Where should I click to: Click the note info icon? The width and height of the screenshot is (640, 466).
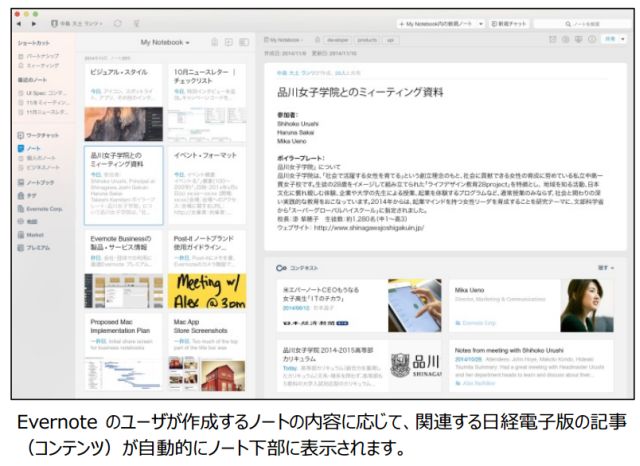(x=592, y=39)
